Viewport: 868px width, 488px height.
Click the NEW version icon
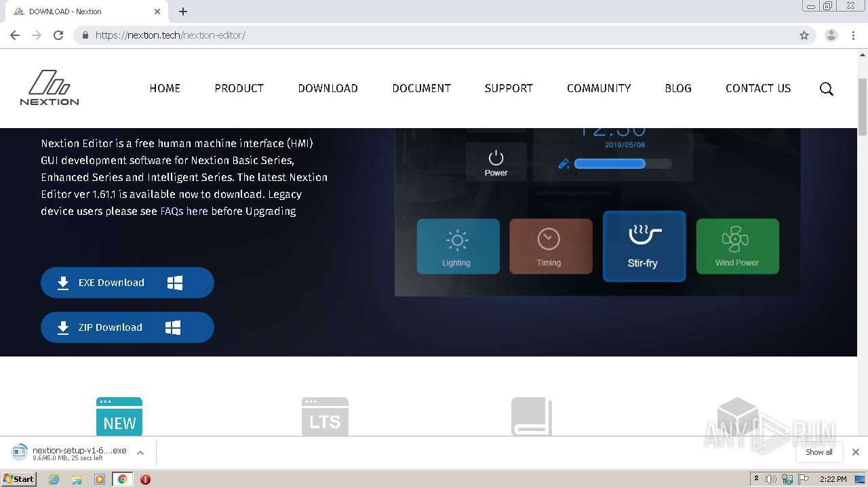[x=119, y=416]
